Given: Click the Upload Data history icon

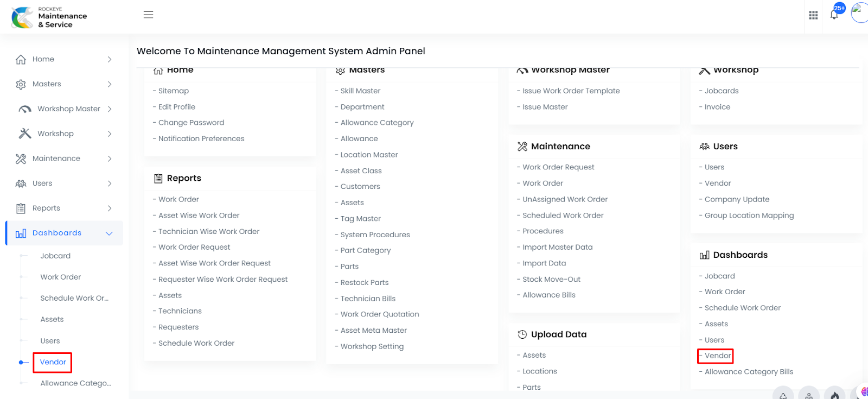Looking at the screenshot, I should tap(522, 334).
